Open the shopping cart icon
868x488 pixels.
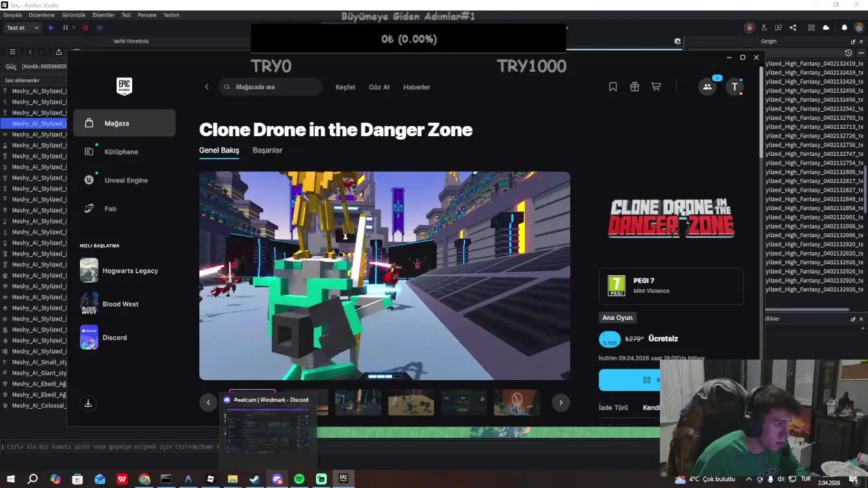click(656, 87)
